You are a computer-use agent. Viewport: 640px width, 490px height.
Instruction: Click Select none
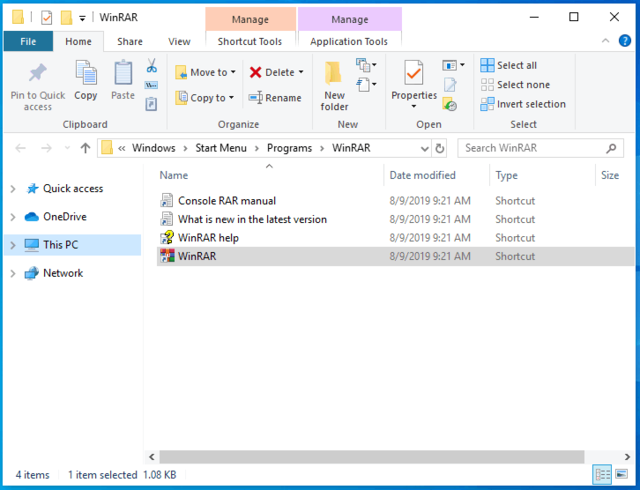(x=515, y=85)
